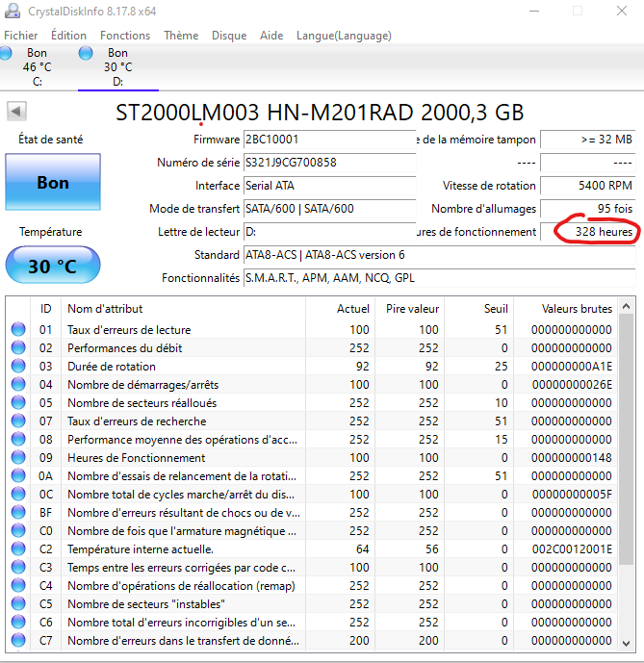This screenshot has height=663, width=644.
Task: Click the Firmware field 2BC10001
Action: pyautogui.click(x=329, y=140)
